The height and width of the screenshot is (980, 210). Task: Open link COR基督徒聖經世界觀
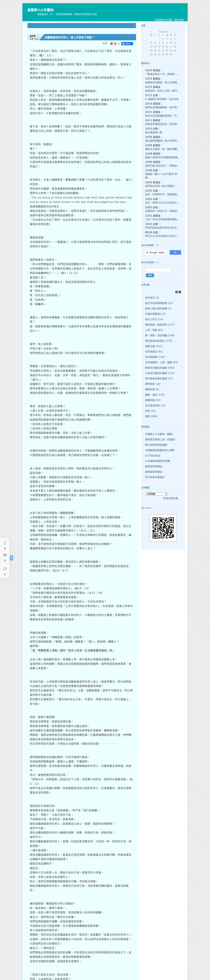pos(157,461)
